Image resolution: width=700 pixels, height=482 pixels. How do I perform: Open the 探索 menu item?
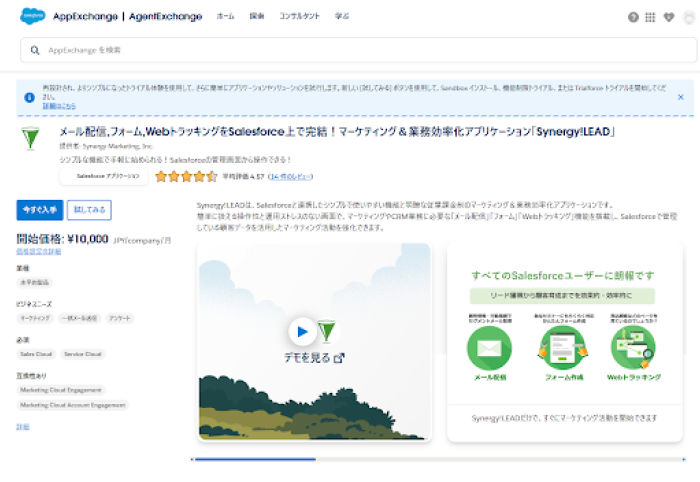257,16
